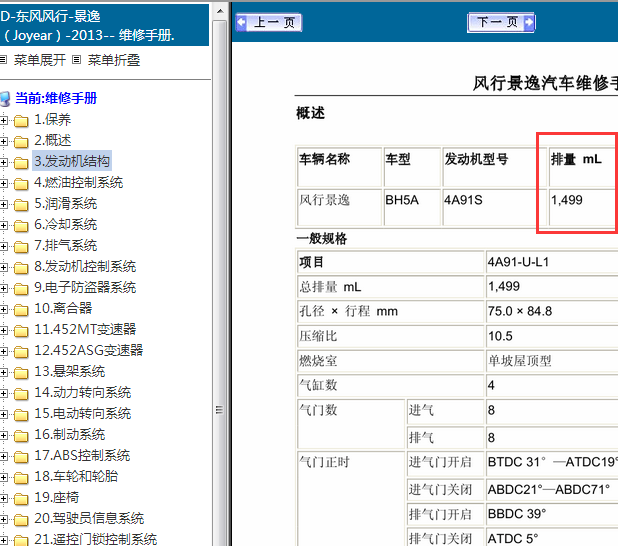The height and width of the screenshot is (546, 618).
Task: Open the 15.电动转向系统 tree item
Action: pyautogui.click(x=83, y=413)
